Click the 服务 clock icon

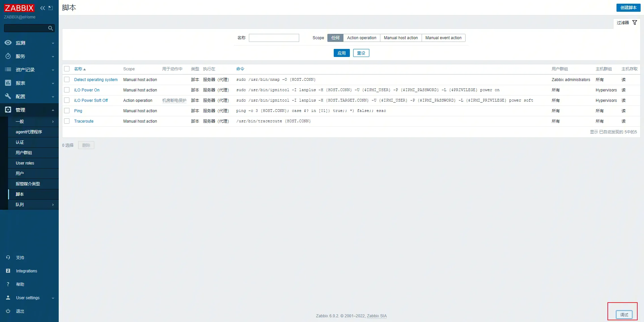(x=8, y=56)
